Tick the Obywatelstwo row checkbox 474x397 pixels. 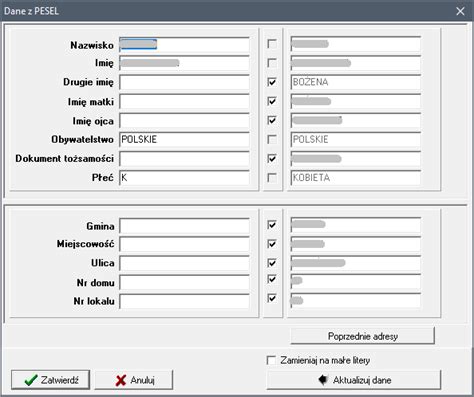(272, 139)
